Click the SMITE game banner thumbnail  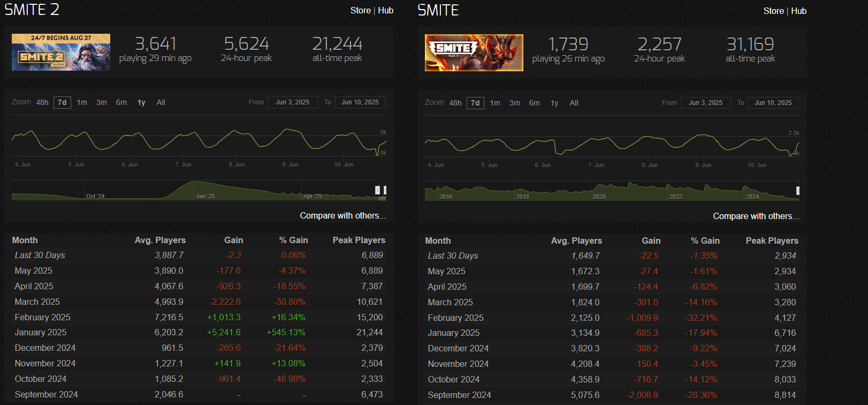(x=474, y=52)
